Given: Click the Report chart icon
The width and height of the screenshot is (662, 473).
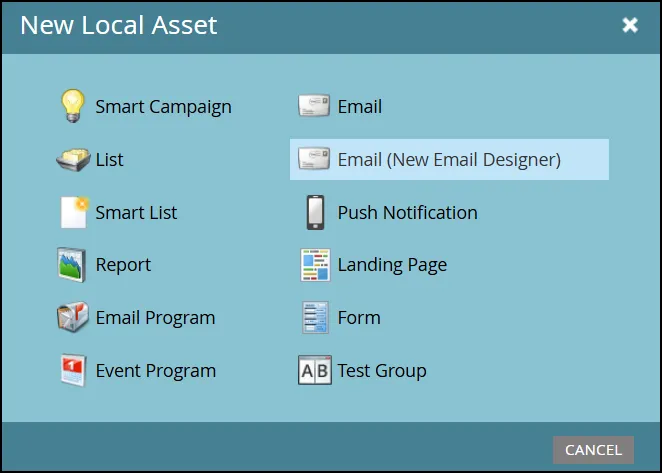Looking at the screenshot, I should tap(71, 265).
